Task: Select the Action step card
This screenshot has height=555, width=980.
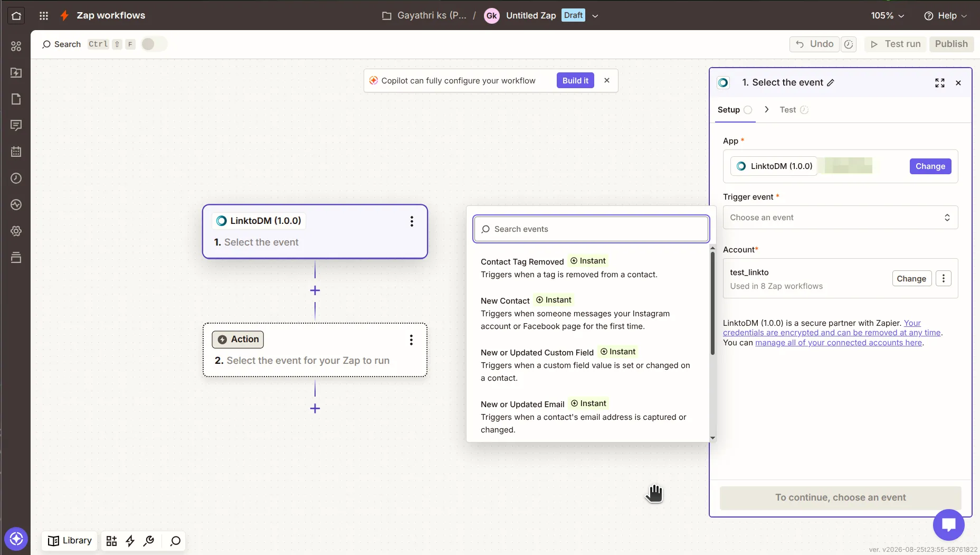Action: coord(315,350)
